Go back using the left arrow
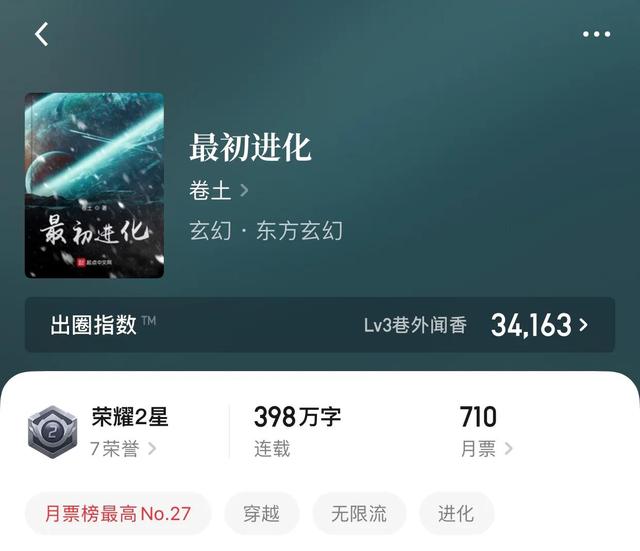The height and width of the screenshot is (551, 640). (42, 34)
